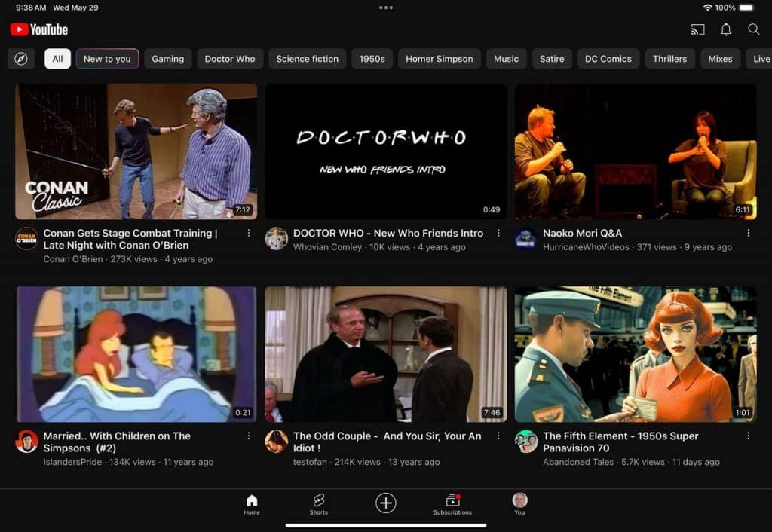This screenshot has width=772, height=532.
Task: Filter by Thrillers chip
Action: (x=669, y=59)
